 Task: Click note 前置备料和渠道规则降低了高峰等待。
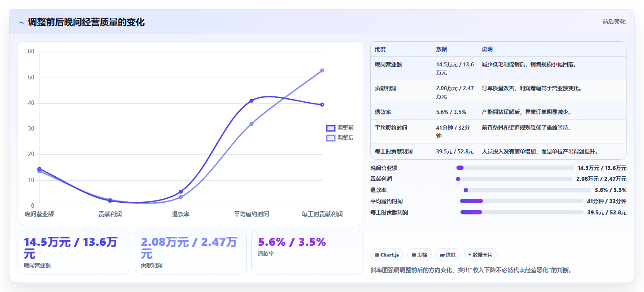(526, 128)
